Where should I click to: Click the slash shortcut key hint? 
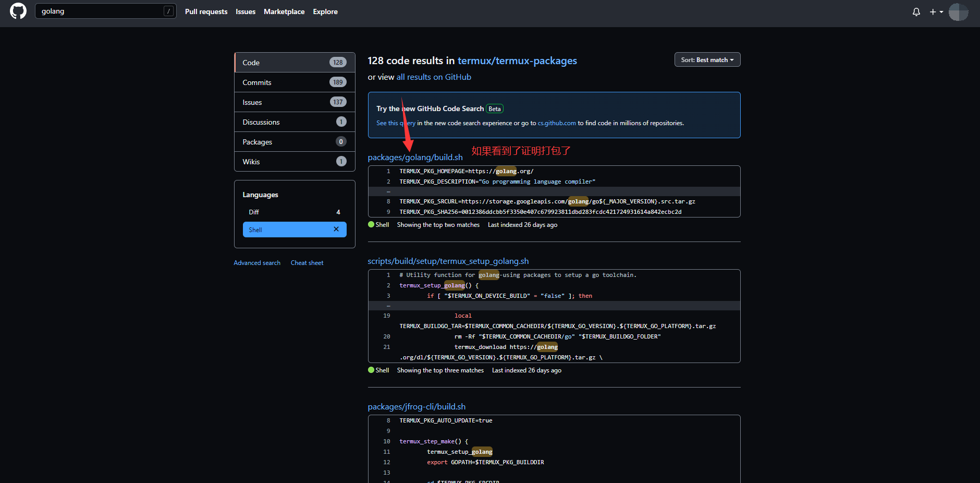(x=168, y=11)
